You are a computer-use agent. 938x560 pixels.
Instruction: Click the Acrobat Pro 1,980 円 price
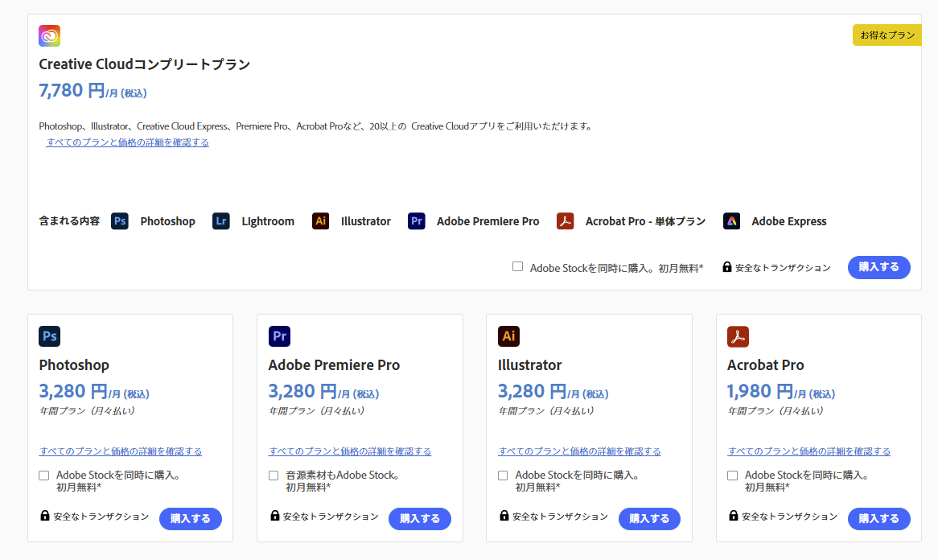point(781,392)
